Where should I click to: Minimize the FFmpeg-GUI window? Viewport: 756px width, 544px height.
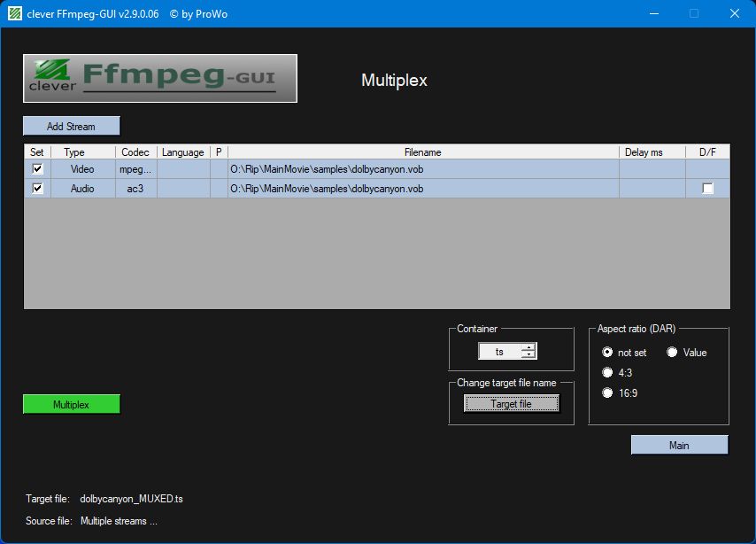654,13
